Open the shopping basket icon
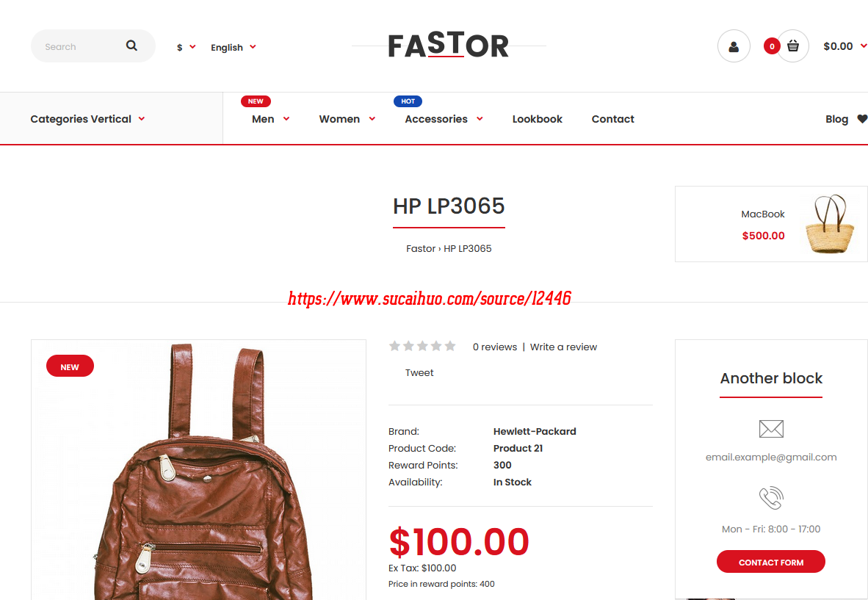Image resolution: width=868 pixels, height=600 pixels. point(792,46)
